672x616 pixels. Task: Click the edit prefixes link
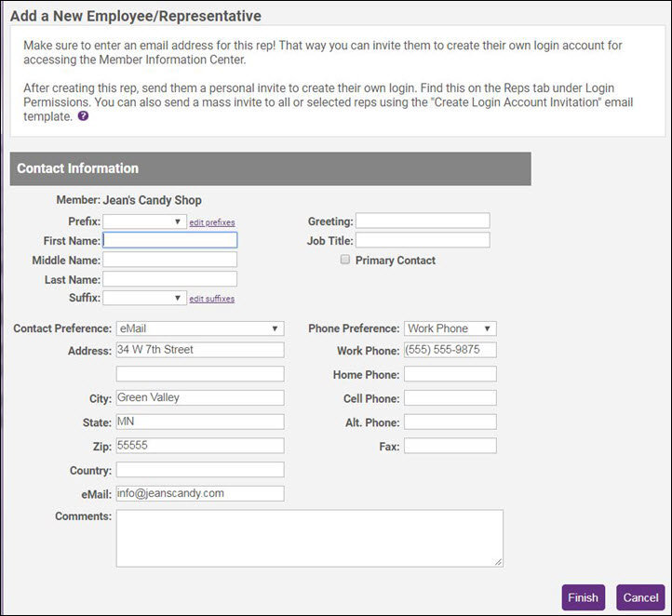click(x=212, y=222)
